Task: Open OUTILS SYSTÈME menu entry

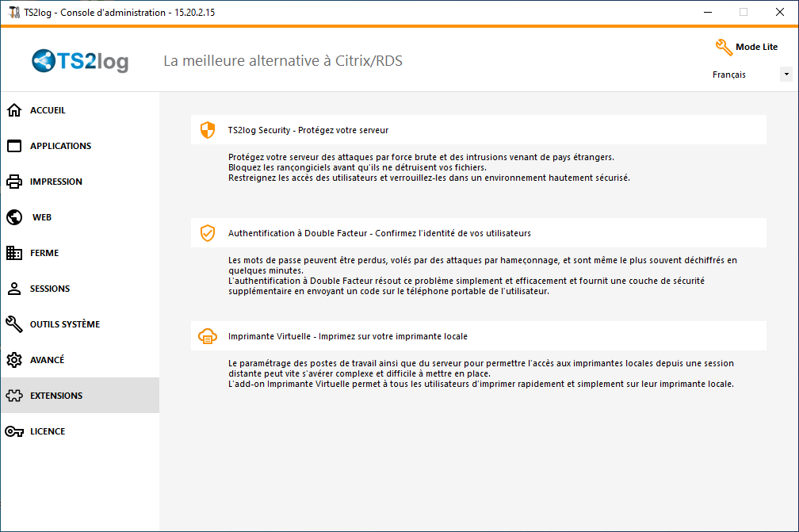Action: pyautogui.click(x=80, y=324)
